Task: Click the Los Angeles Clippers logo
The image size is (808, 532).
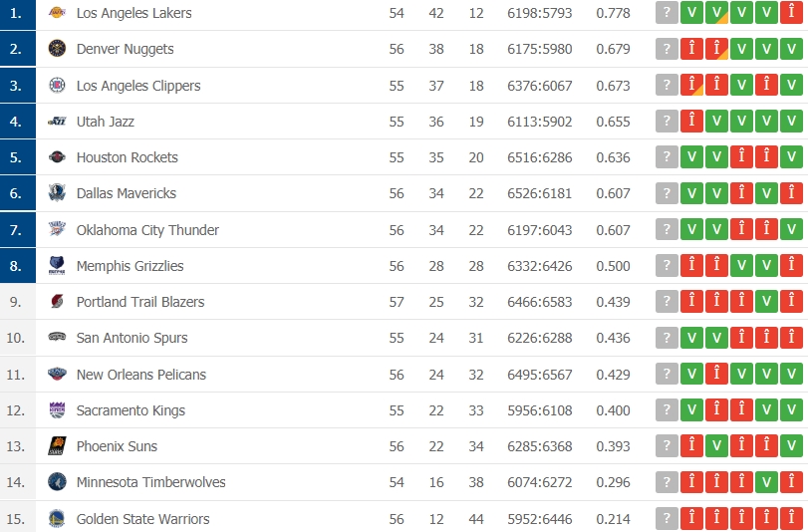Action: (56, 86)
